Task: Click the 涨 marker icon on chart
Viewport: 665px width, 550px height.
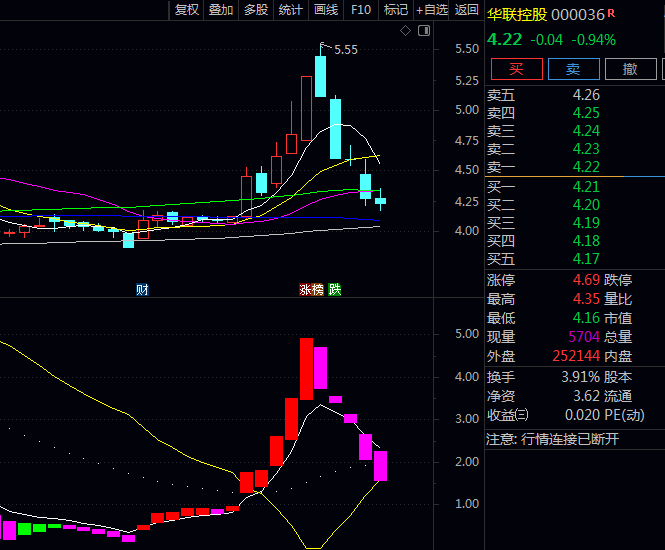Action: click(x=305, y=290)
